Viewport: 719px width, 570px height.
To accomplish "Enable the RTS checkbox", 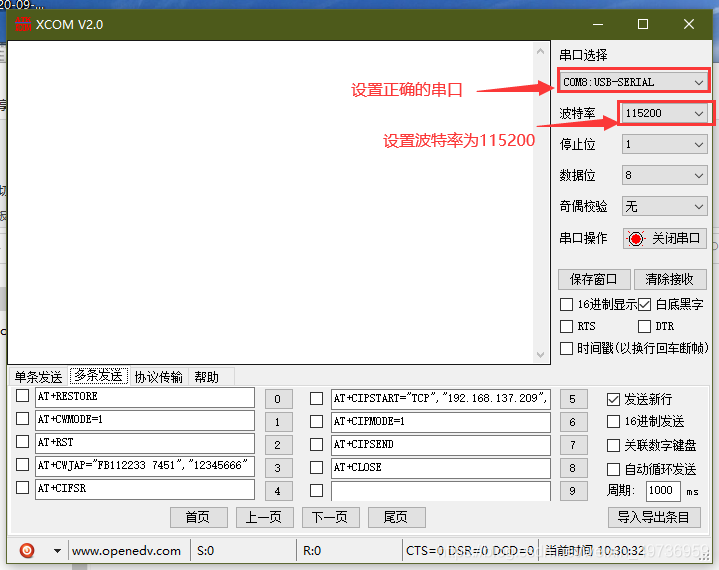I will coord(566,327).
